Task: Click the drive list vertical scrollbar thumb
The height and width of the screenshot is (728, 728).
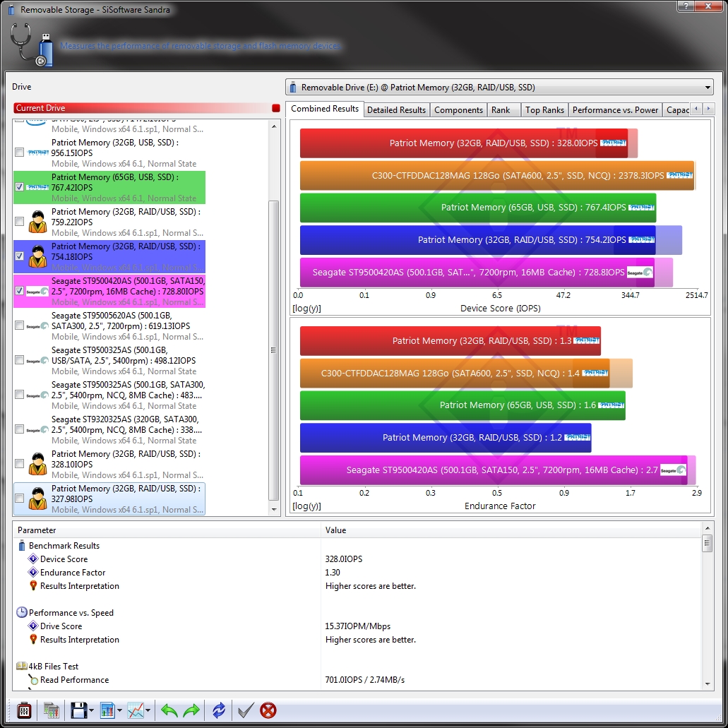Action: pyautogui.click(x=274, y=350)
